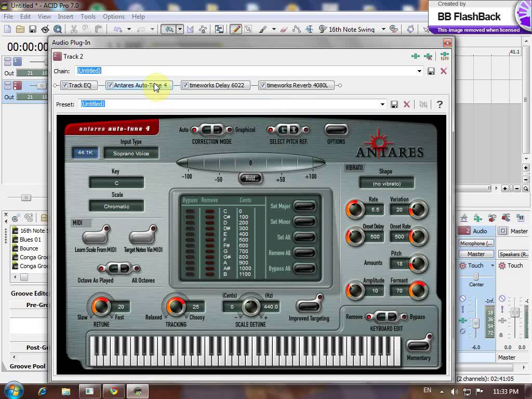
Task: Click the Bypass All button
Action: pos(304,269)
